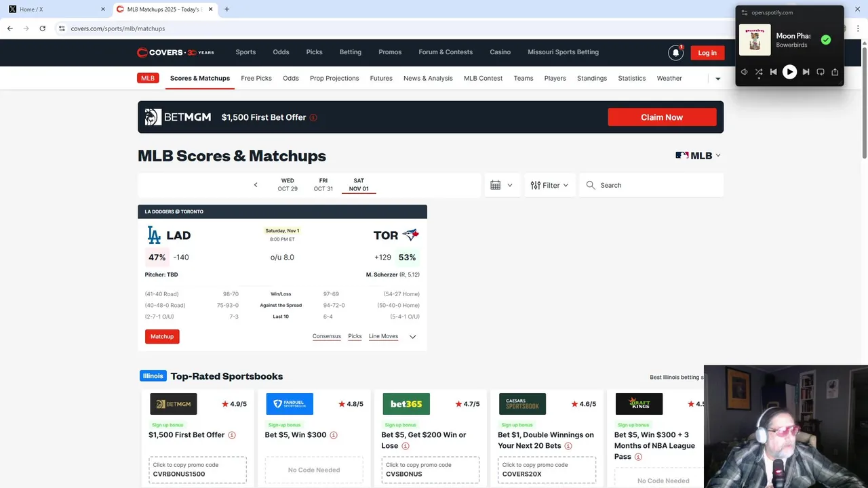Copy promo code CVSBONUS
868x488 pixels.
(431, 470)
